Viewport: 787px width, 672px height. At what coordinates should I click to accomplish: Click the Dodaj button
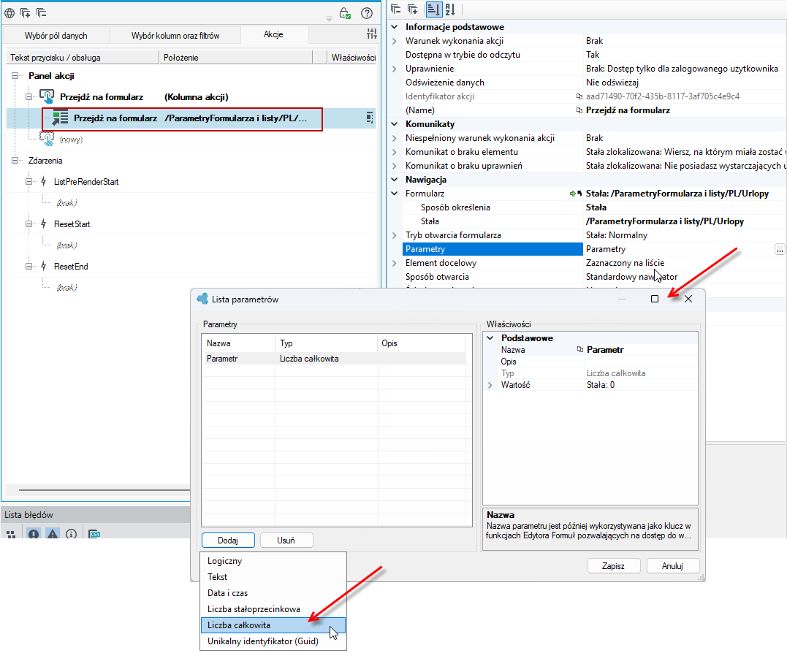[x=228, y=540]
